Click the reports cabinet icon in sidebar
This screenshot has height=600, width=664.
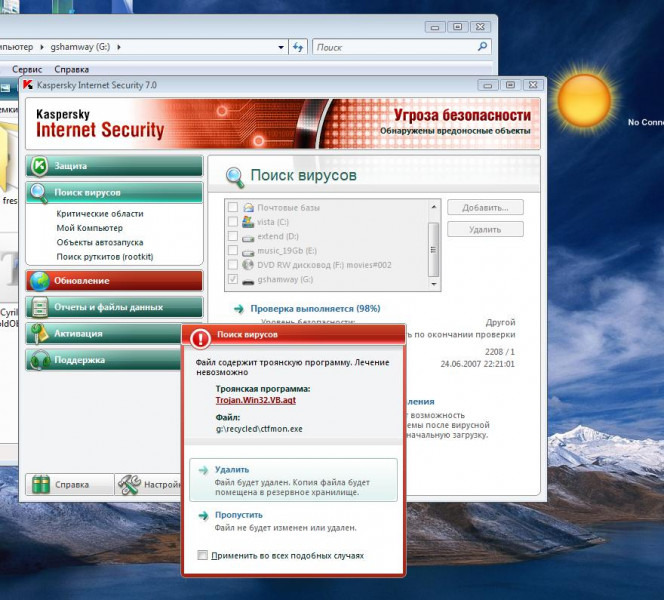pos(39,307)
